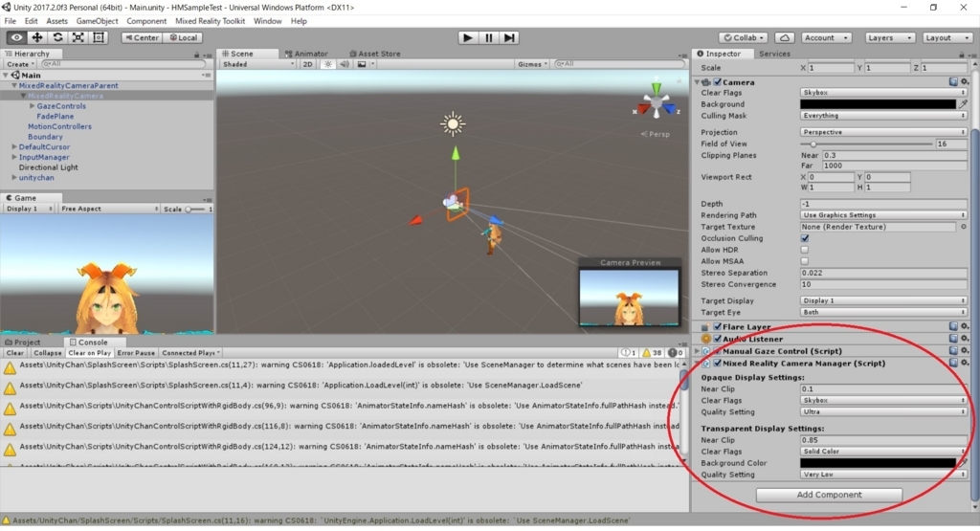Open Audio Listener gear settings
This screenshot has height=531, width=980.
(x=965, y=339)
